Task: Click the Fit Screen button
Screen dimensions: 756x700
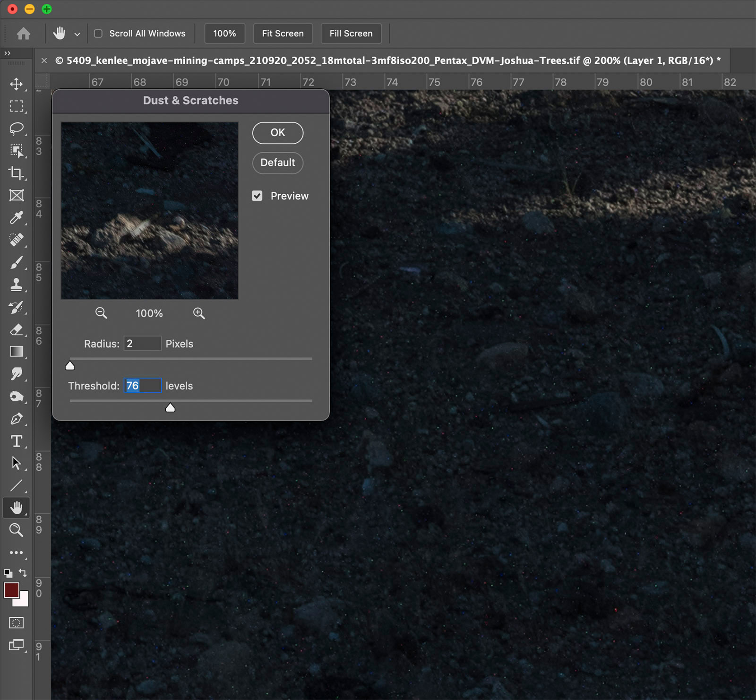Action: pyautogui.click(x=283, y=34)
